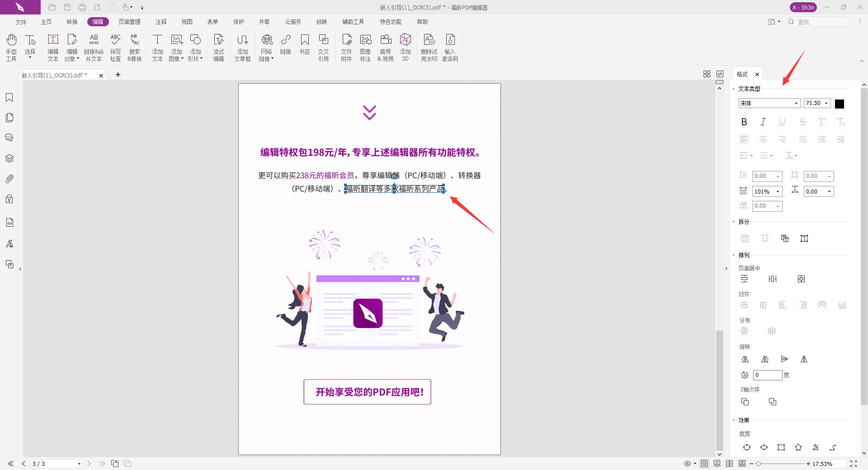Viewport: 868px width, 470px height.
Task: Switch to the 注释 ribbon tab
Action: 160,22
